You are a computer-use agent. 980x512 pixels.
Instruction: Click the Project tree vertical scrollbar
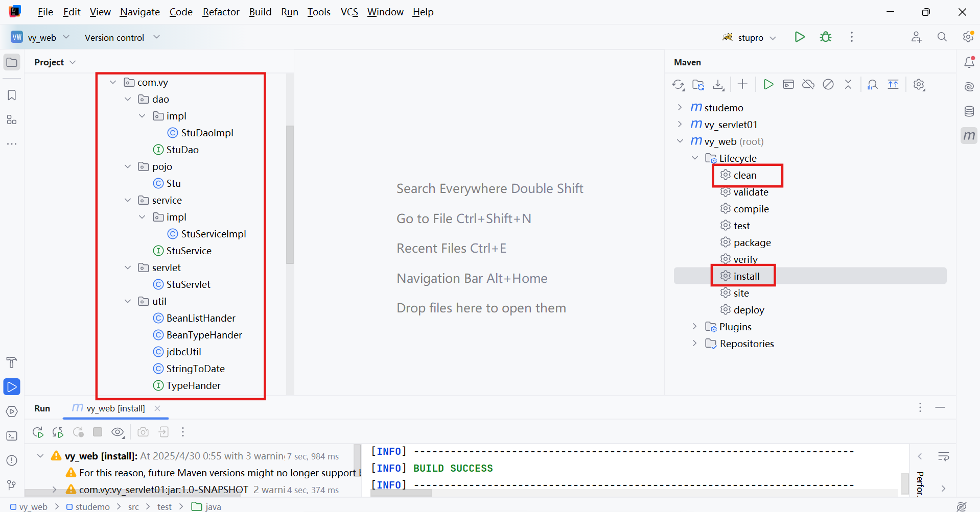(x=290, y=194)
